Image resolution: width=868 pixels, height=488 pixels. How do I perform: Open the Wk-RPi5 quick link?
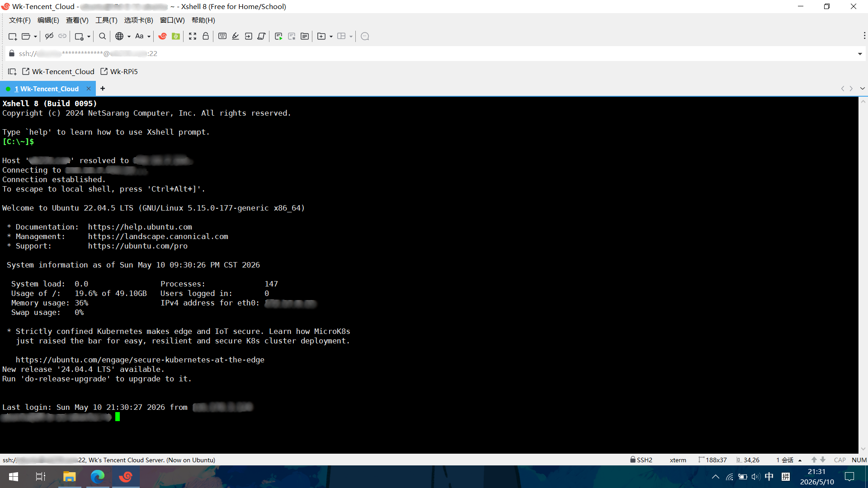point(119,71)
